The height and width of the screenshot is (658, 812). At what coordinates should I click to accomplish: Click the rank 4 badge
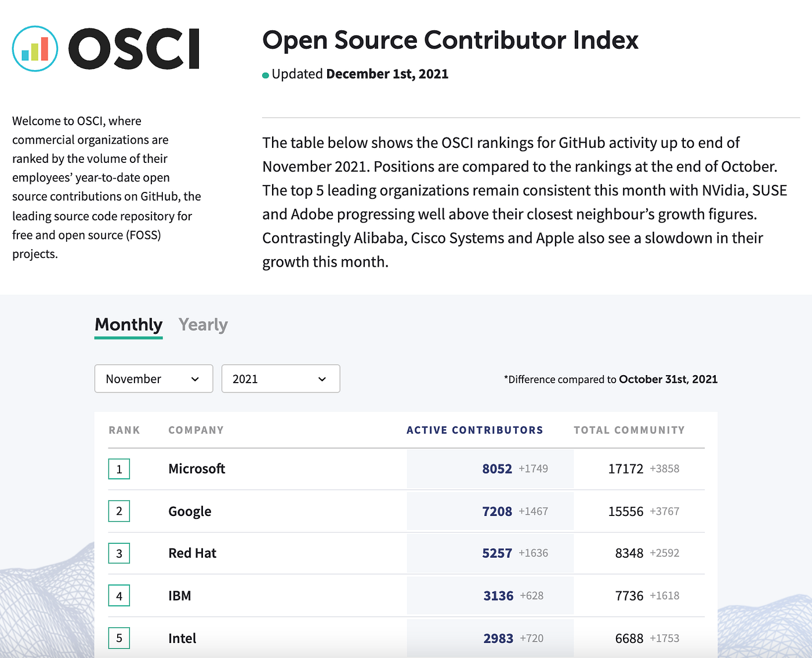pos(119,596)
